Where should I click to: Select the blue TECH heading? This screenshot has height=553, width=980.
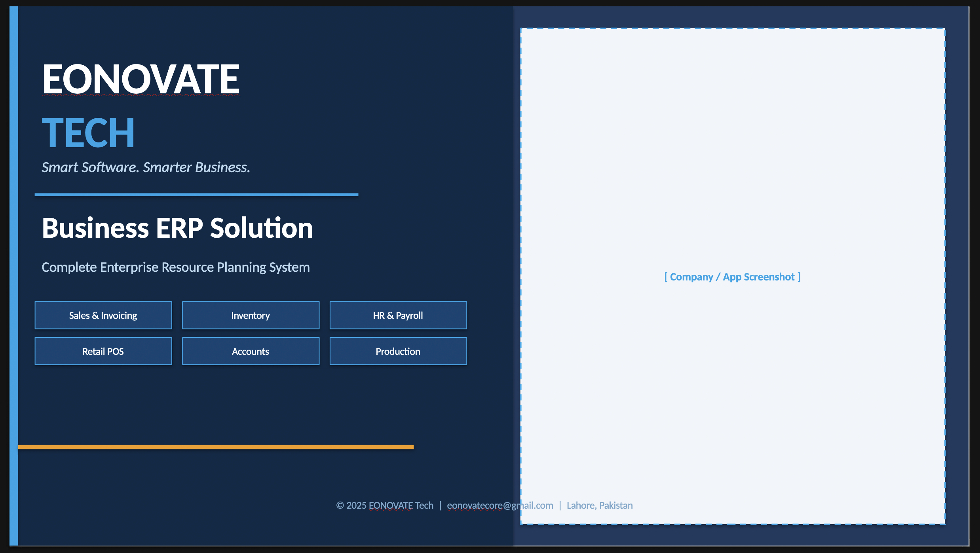coord(88,133)
